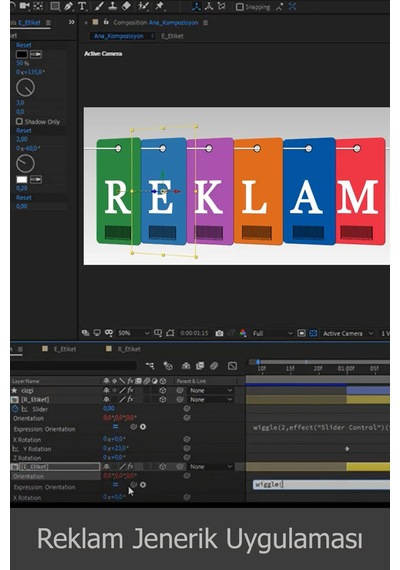Viewport: 400px width, 570px height.
Task: Toggle the hide shy layers icon in timeline
Action: tap(186, 366)
